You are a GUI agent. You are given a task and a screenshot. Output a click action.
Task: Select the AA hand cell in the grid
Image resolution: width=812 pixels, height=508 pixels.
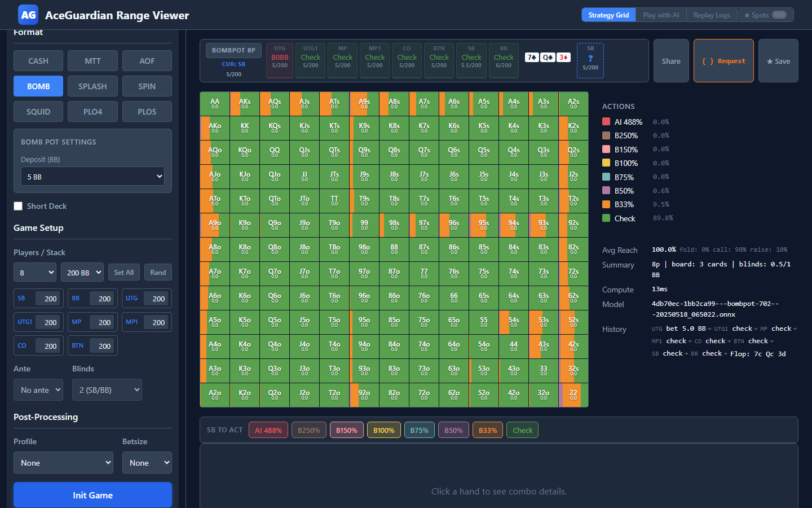point(214,103)
